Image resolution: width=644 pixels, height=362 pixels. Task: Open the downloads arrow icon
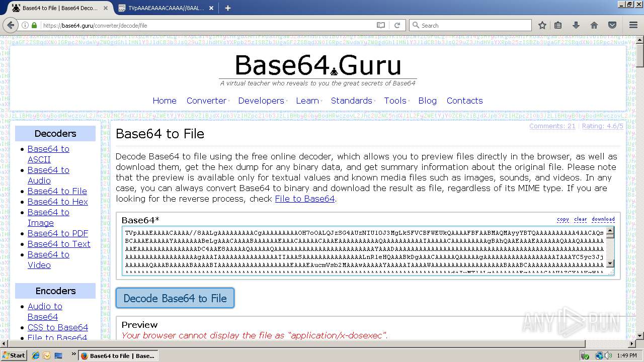click(576, 25)
